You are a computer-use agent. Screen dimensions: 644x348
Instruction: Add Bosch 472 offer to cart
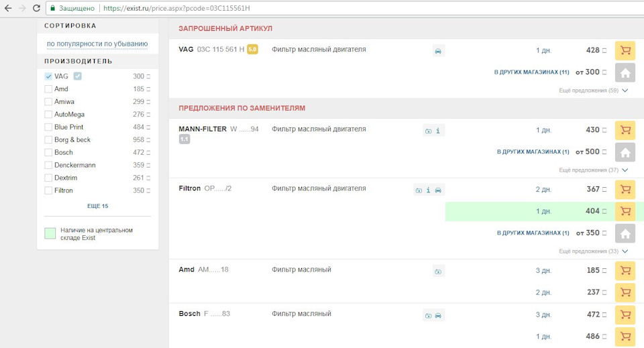coord(625,314)
